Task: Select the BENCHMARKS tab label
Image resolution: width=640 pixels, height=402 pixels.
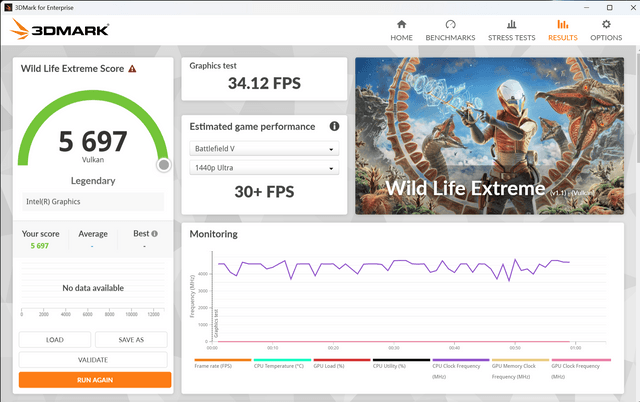Action: tap(450, 38)
